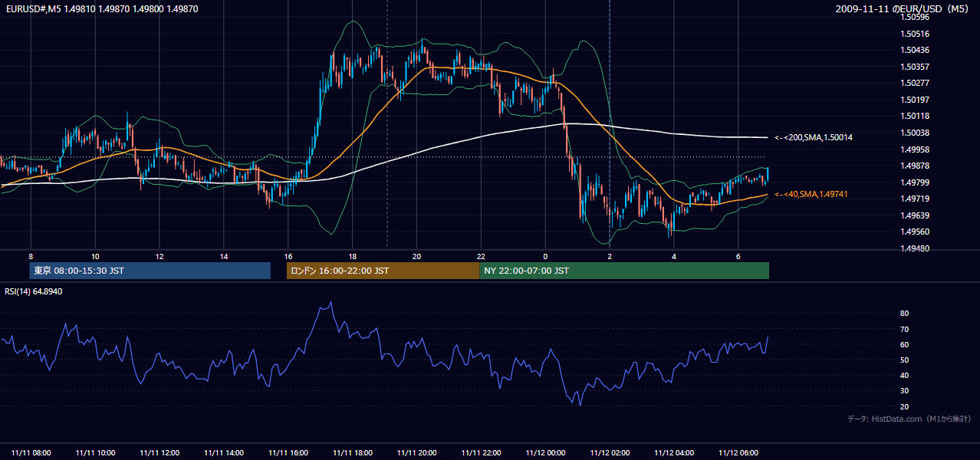Click price axis value 1.50118

[915, 116]
